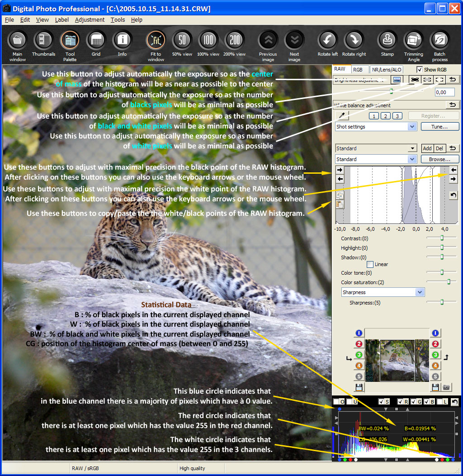Tick the U checkbox above the histogram
The width and height of the screenshot is (463, 476).
[x=349, y=402]
